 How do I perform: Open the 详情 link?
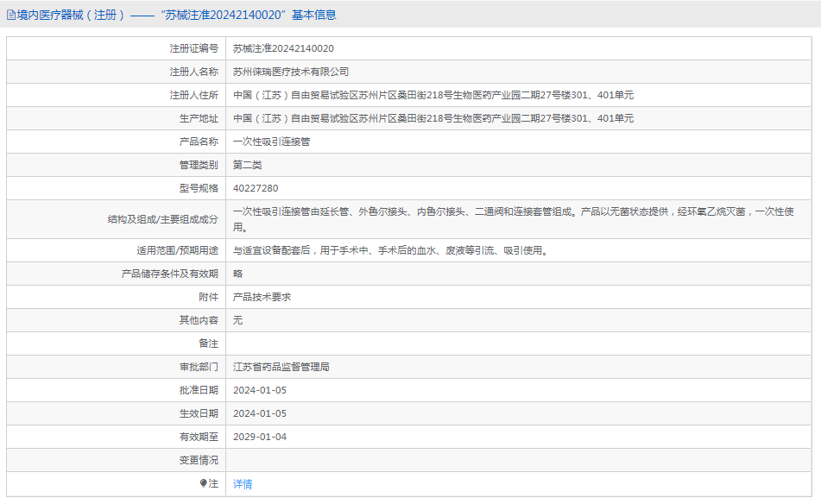click(243, 484)
